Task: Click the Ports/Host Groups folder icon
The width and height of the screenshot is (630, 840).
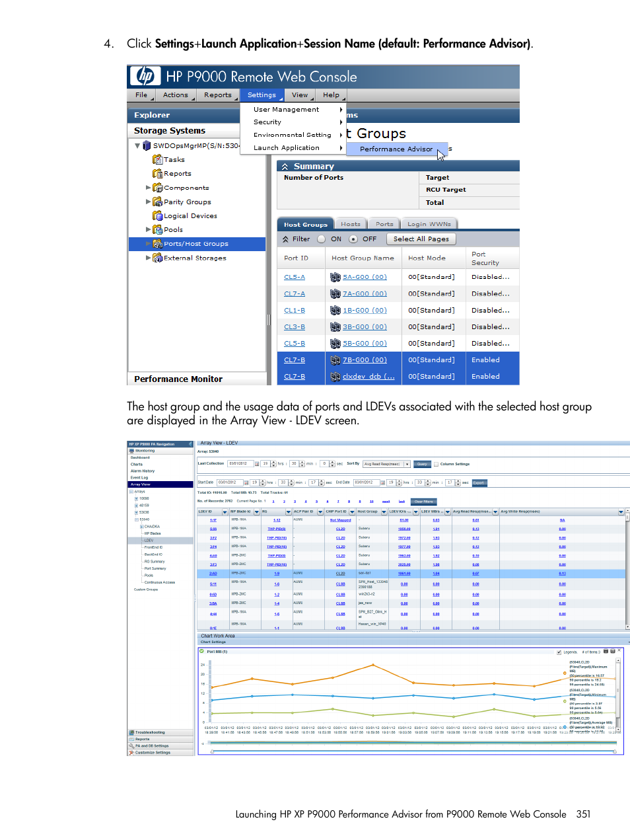Action: click(x=158, y=244)
